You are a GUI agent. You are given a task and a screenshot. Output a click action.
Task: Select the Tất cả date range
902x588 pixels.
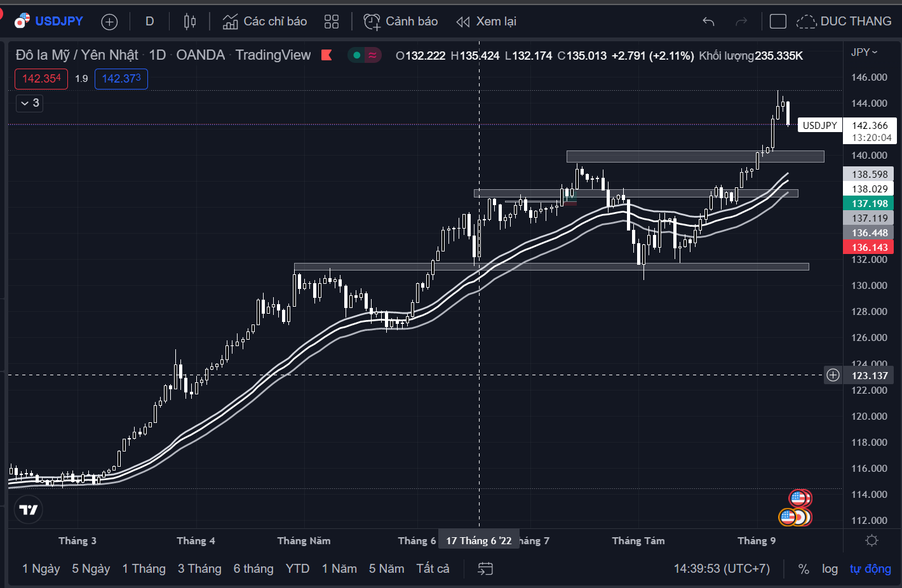(x=433, y=568)
